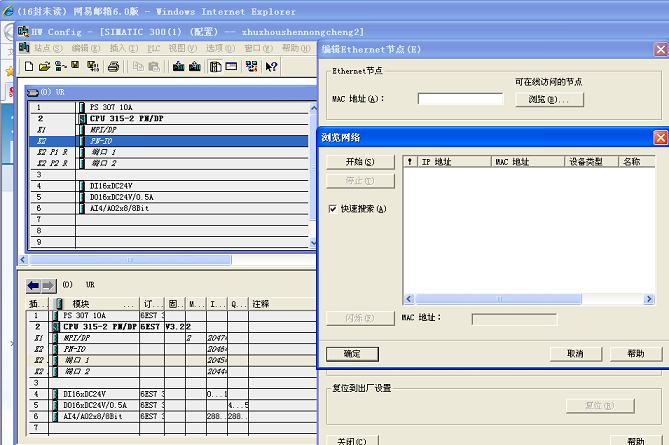The width and height of the screenshot is (669, 445).
Task: Click the Paste toolbar icon
Action: tap(154, 66)
